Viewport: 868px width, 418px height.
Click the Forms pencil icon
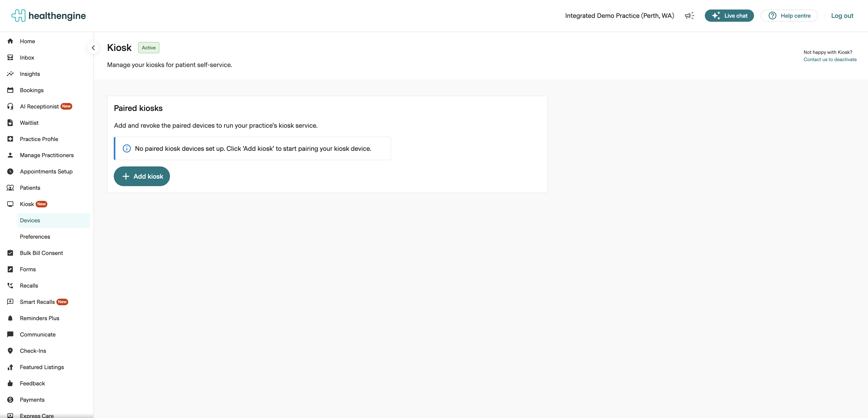(10, 269)
